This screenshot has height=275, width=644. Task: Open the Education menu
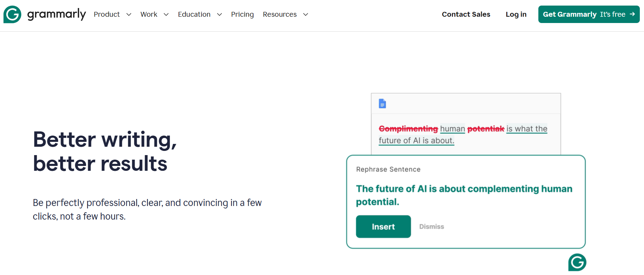coord(194,14)
